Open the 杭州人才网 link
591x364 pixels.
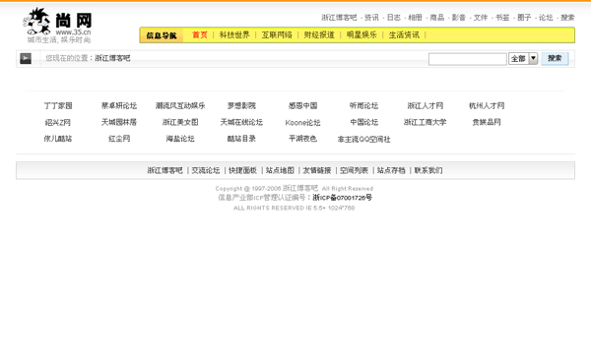point(487,106)
